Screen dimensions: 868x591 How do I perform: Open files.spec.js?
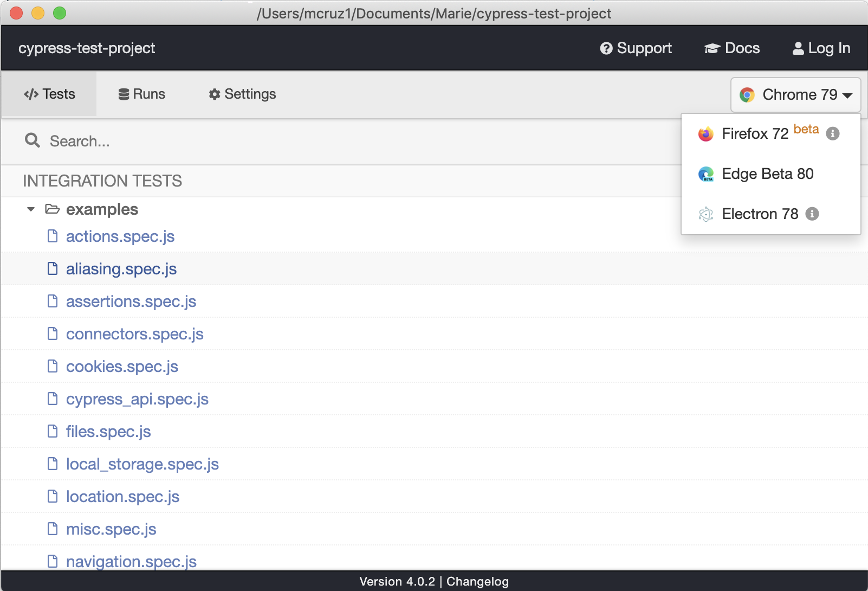[108, 432]
